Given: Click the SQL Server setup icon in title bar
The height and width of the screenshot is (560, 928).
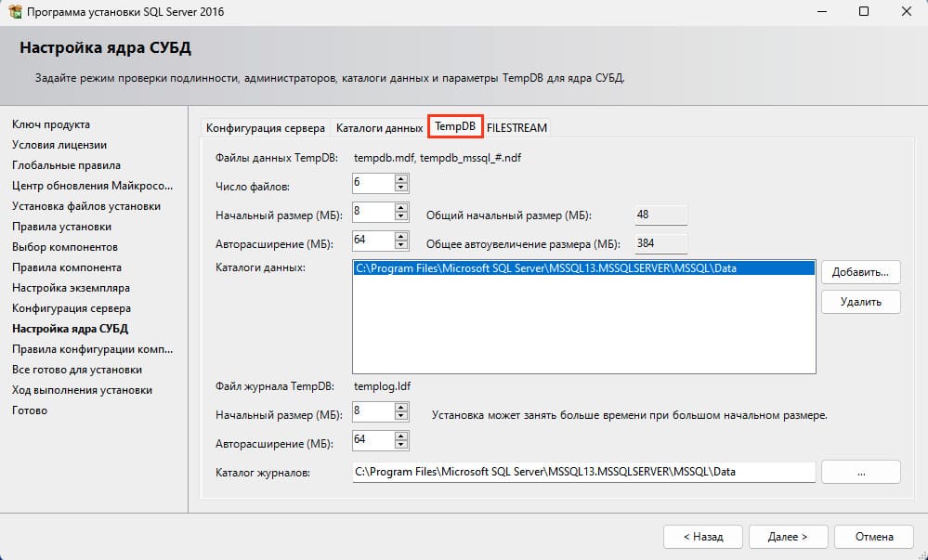Looking at the screenshot, I should point(15,12).
